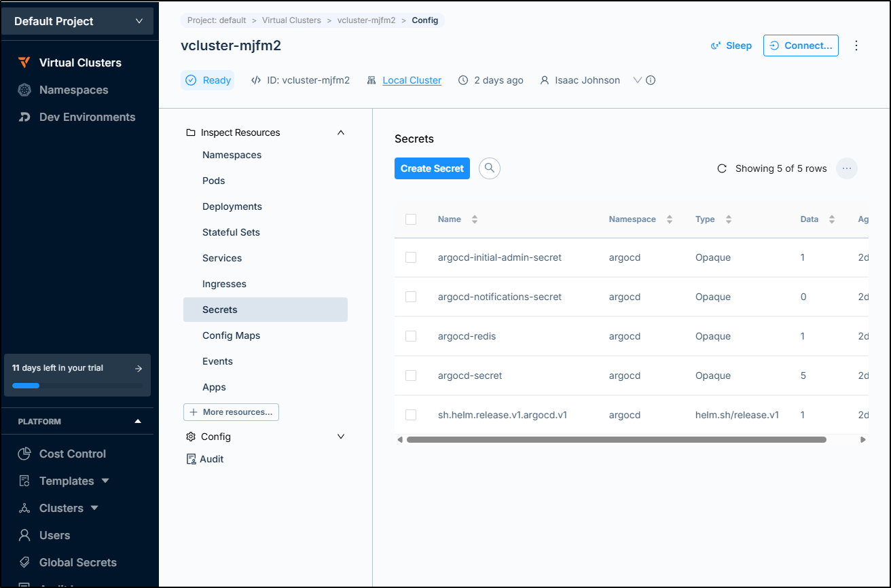Sort by Data column arrows
The image size is (891, 588).
coord(832,219)
